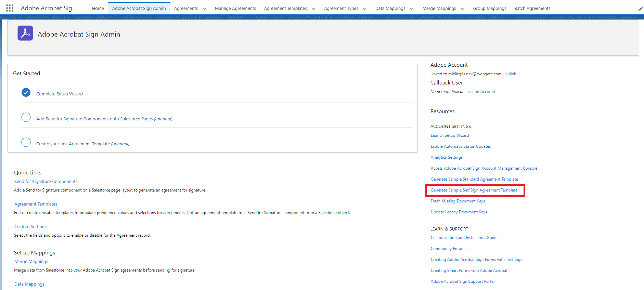Viewport: 644px width, 290px height.
Task: Open the Launch Setup Wizard link
Action: (450, 135)
